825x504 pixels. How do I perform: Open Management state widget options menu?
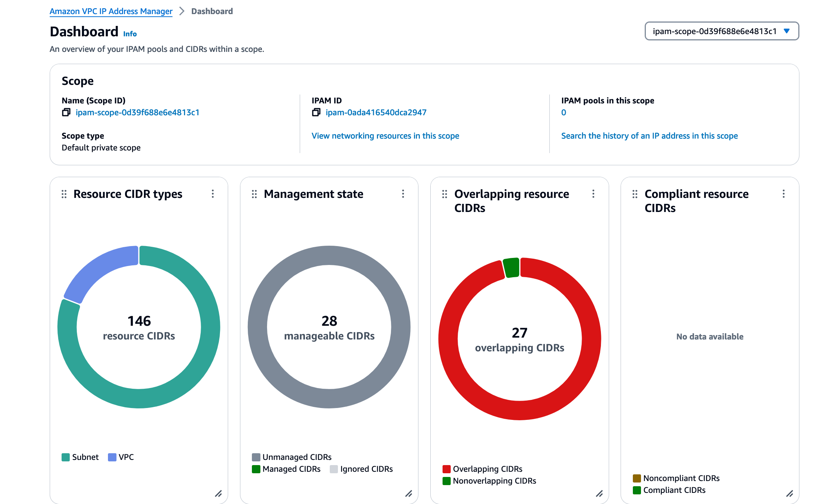403,194
